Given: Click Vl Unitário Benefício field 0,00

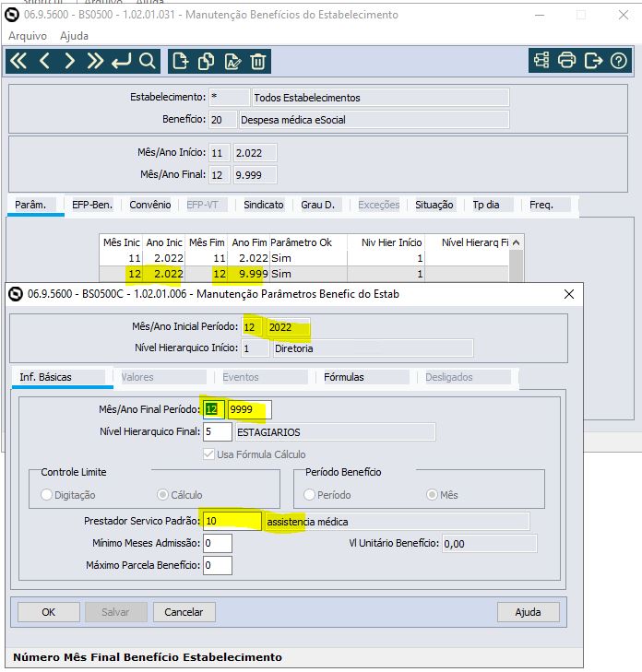Looking at the screenshot, I should coord(489,544).
